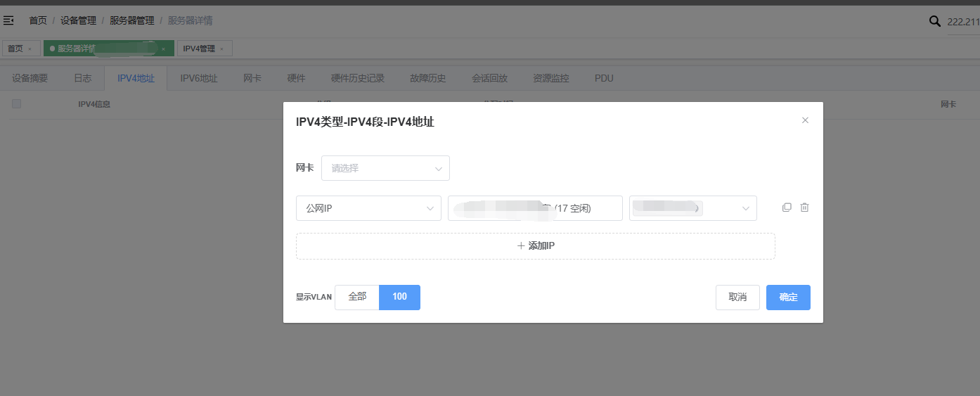Click the 确定 button
The height and width of the screenshot is (396, 980).
(788, 297)
